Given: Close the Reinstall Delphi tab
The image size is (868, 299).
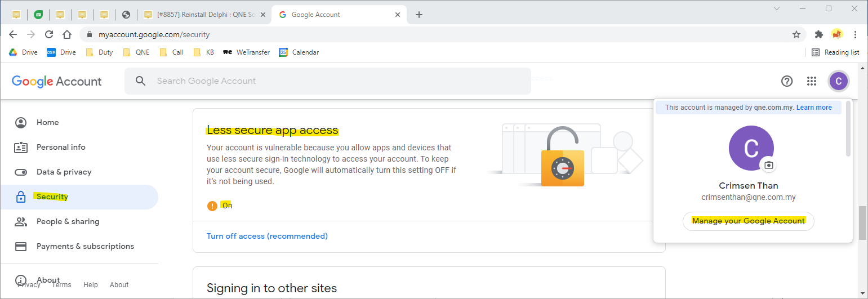Looking at the screenshot, I should click(262, 15).
